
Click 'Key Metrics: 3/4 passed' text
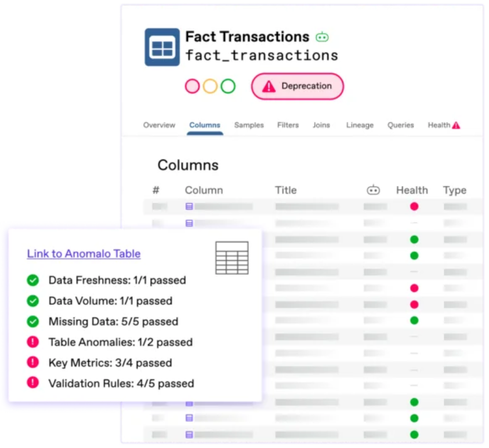[110, 363]
